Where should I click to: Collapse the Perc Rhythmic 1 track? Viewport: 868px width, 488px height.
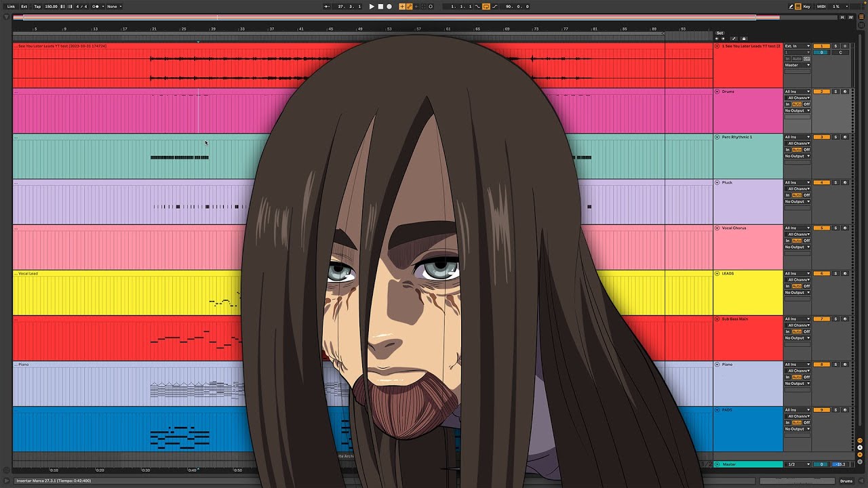tap(717, 137)
